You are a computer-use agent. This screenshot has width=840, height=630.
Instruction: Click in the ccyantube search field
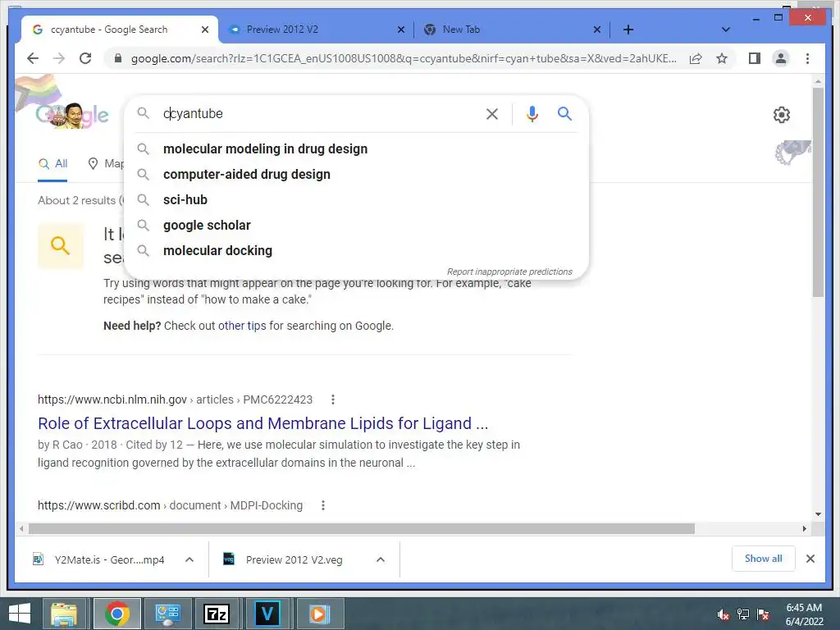point(322,113)
